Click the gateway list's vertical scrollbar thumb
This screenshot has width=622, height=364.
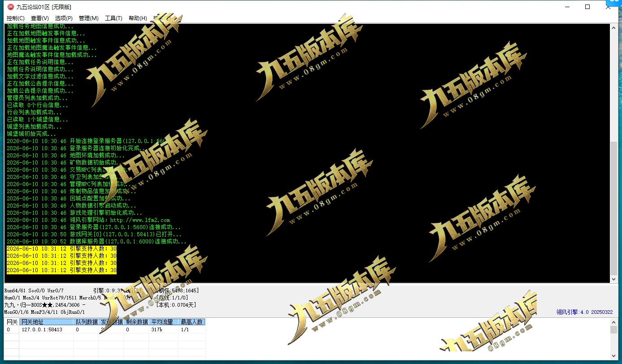[614, 329]
